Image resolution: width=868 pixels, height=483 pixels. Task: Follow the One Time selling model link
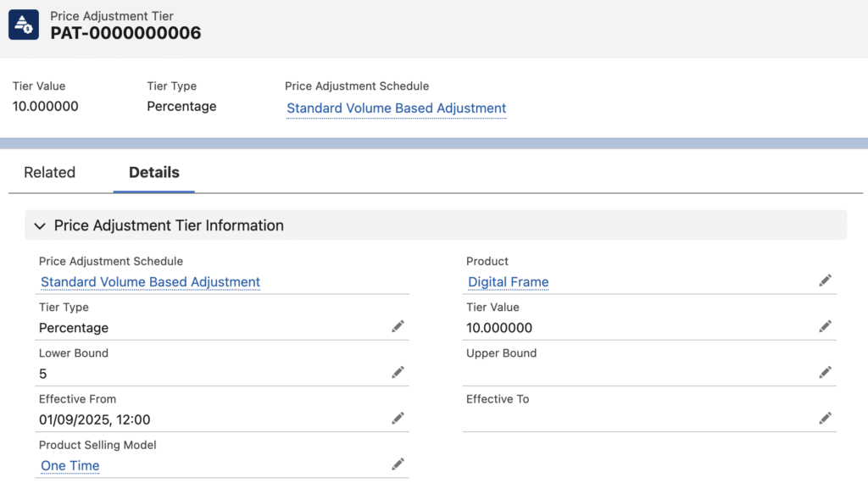tap(70, 465)
